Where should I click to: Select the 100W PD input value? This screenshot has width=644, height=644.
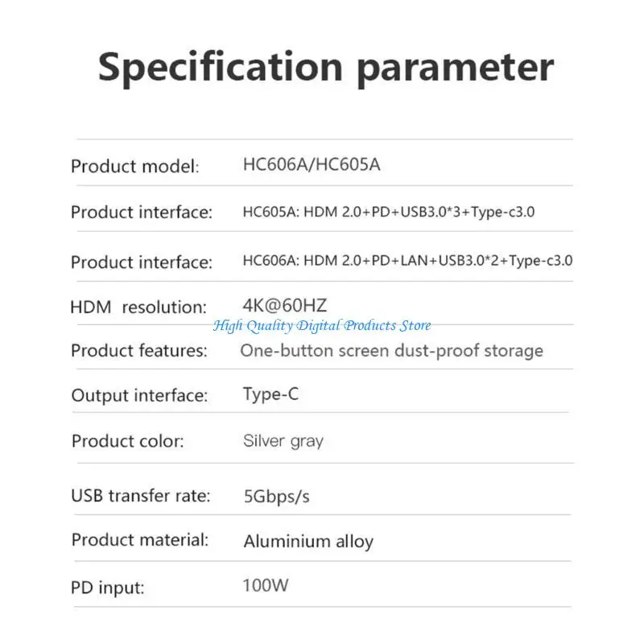point(265,585)
